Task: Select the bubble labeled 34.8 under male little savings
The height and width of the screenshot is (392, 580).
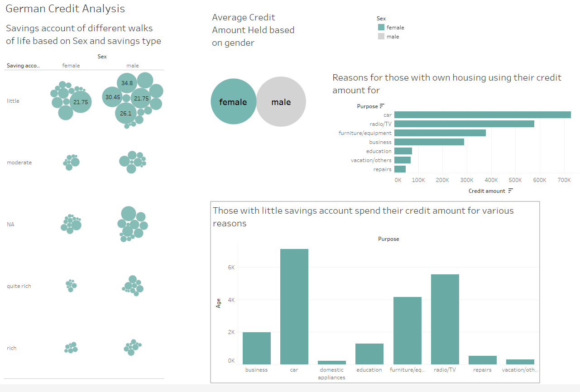Action: [x=127, y=82]
